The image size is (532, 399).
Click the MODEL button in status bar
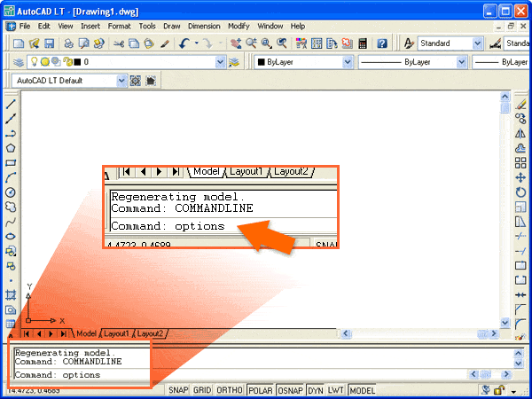coord(362,390)
